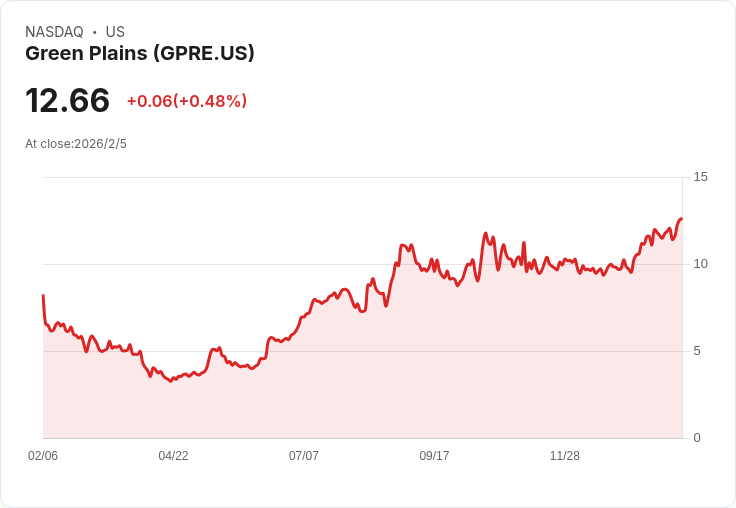Click the dot separator between NASDAQ and US
The height and width of the screenshot is (508, 736).
[x=95, y=32]
